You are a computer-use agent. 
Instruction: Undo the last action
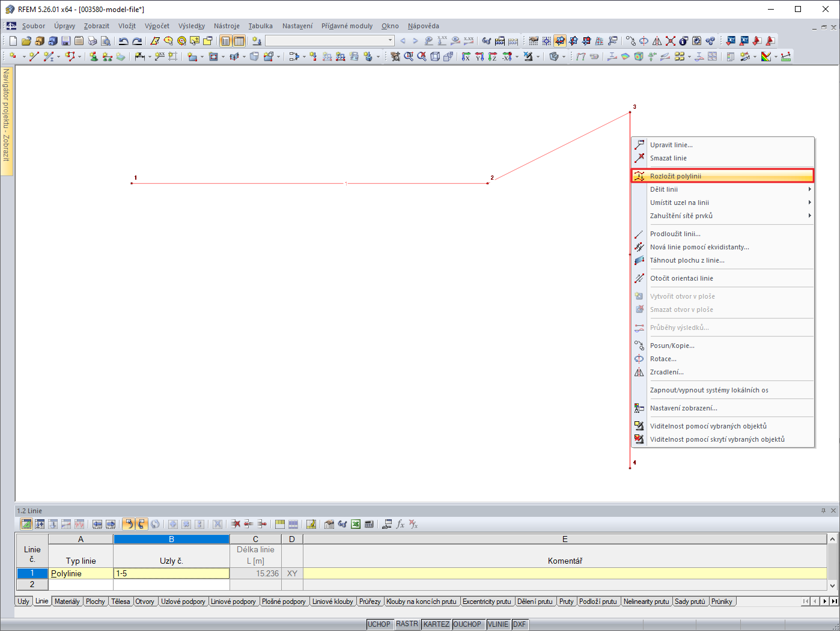coord(124,41)
